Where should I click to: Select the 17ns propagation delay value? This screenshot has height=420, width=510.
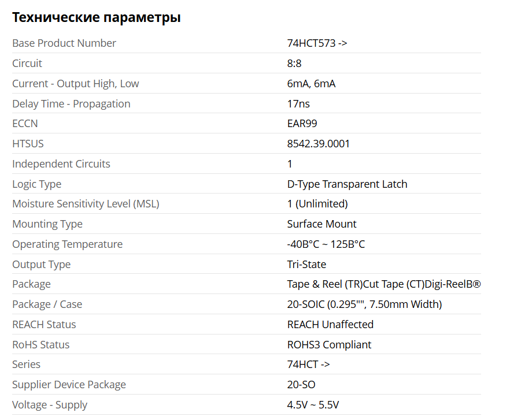tap(298, 104)
